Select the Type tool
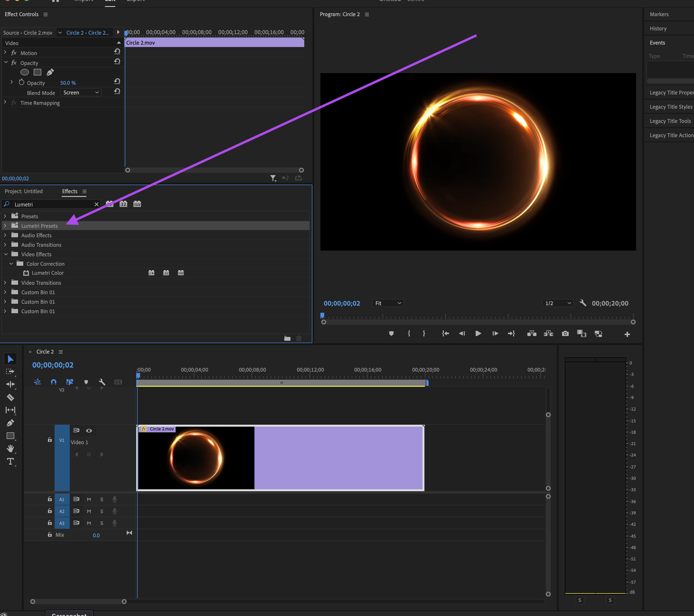The image size is (694, 616). pyautogui.click(x=10, y=461)
